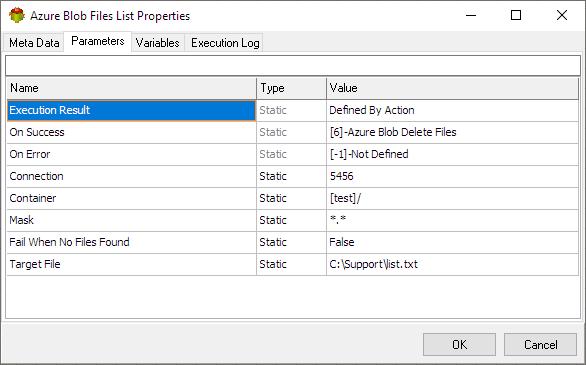Viewport: 586px width, 365px height.
Task: Click Type cell for Fail When No Files Found
Action: pos(292,242)
